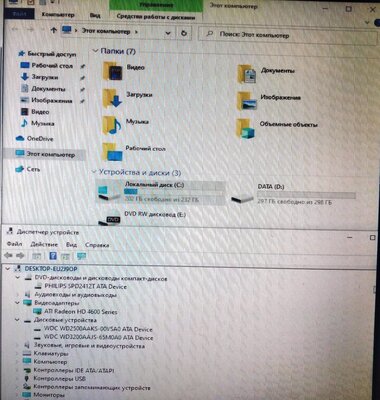
Task: Collapse Видеоадаптеры category
Action: click(18, 303)
